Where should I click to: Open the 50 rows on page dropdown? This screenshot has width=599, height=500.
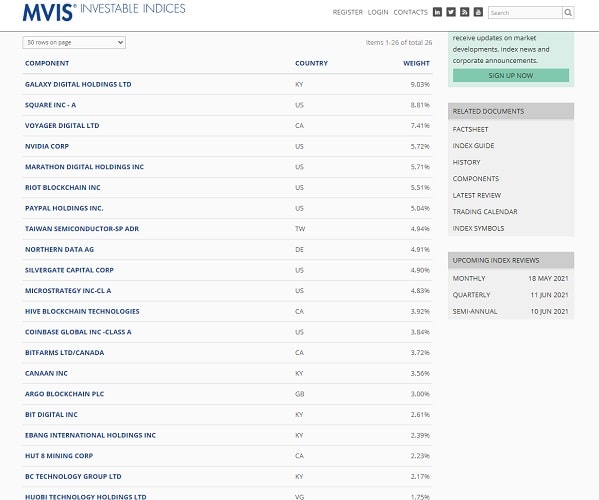[x=74, y=42]
